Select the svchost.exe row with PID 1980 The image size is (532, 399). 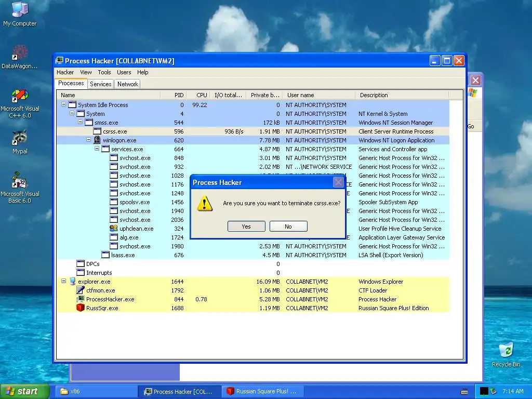pos(253,246)
